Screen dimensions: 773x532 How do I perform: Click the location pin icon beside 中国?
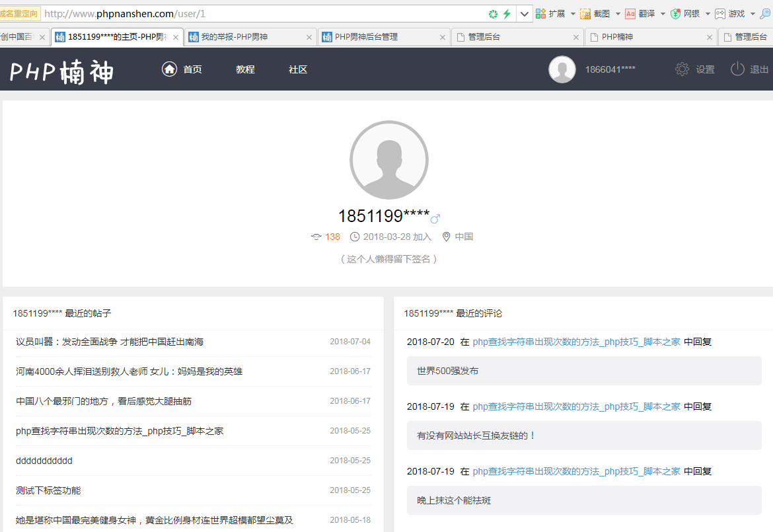point(446,237)
